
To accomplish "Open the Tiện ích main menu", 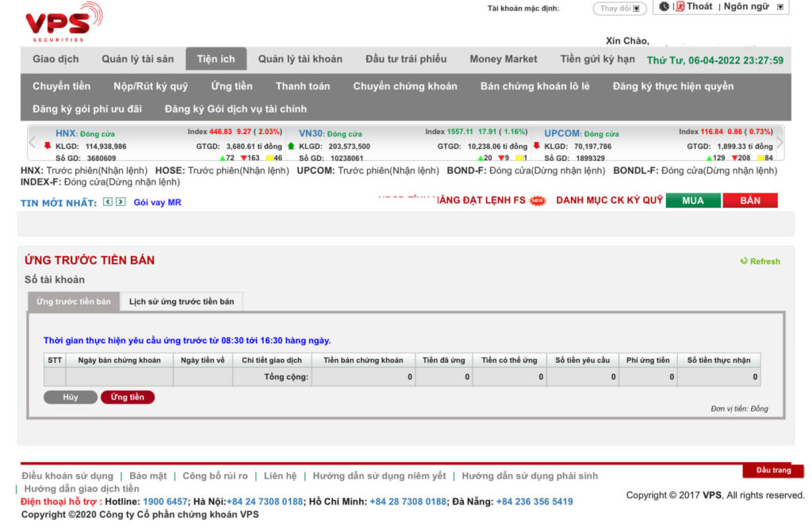I will pos(216,59).
